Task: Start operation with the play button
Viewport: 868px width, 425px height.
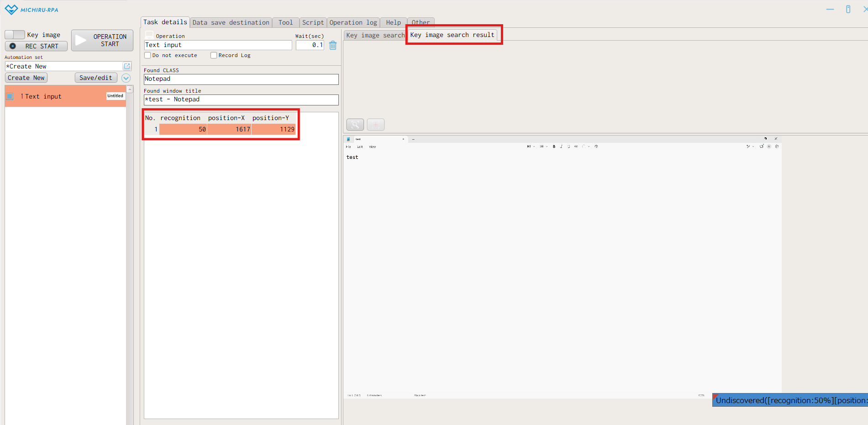Action: 102,40
